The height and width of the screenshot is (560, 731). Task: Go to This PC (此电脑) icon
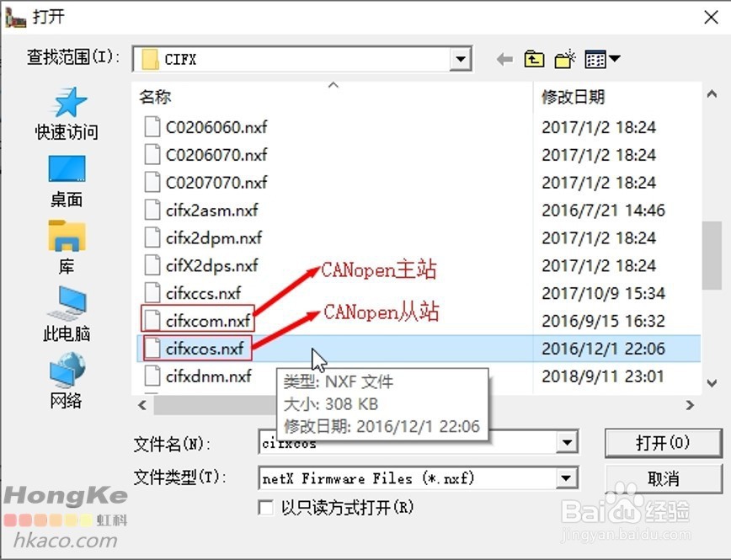coord(67,303)
